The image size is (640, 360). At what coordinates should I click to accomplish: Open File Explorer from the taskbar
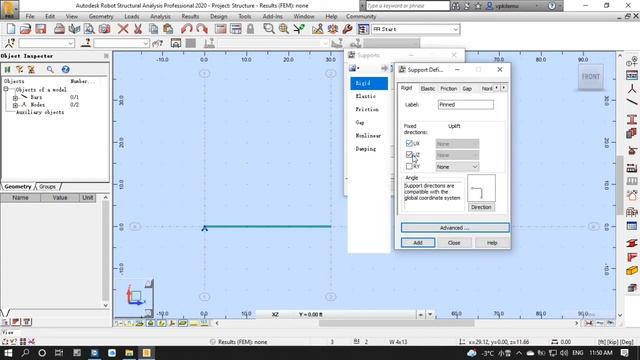tap(129, 353)
